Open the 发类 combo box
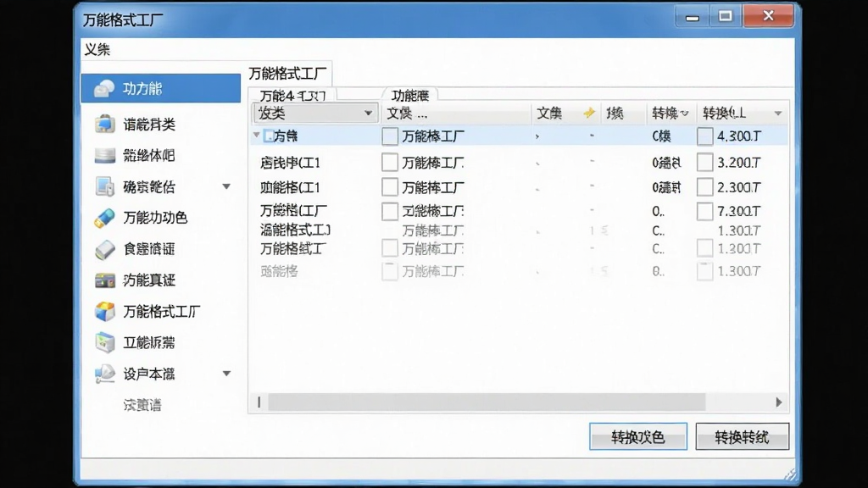This screenshot has height=488, width=868. 315,113
